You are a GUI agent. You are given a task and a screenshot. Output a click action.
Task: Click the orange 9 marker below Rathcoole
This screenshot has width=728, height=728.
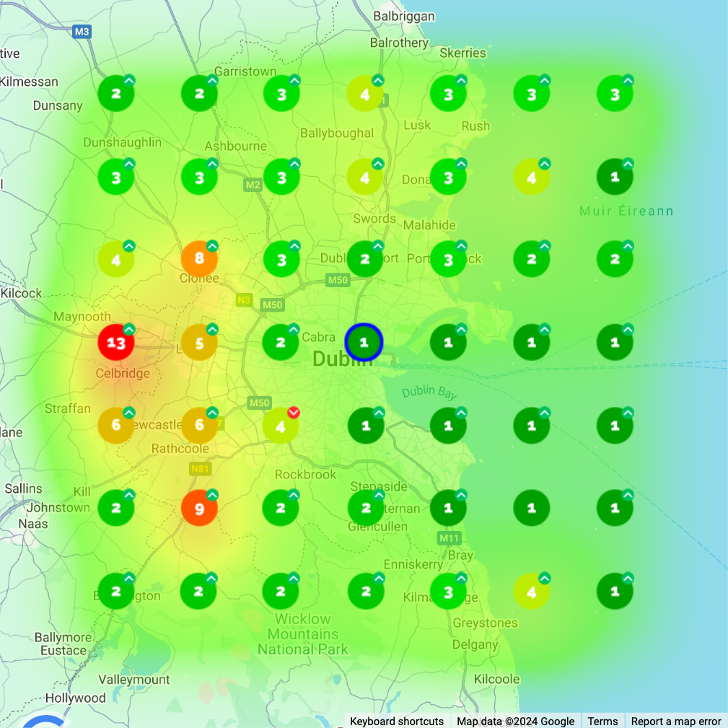coord(199,508)
